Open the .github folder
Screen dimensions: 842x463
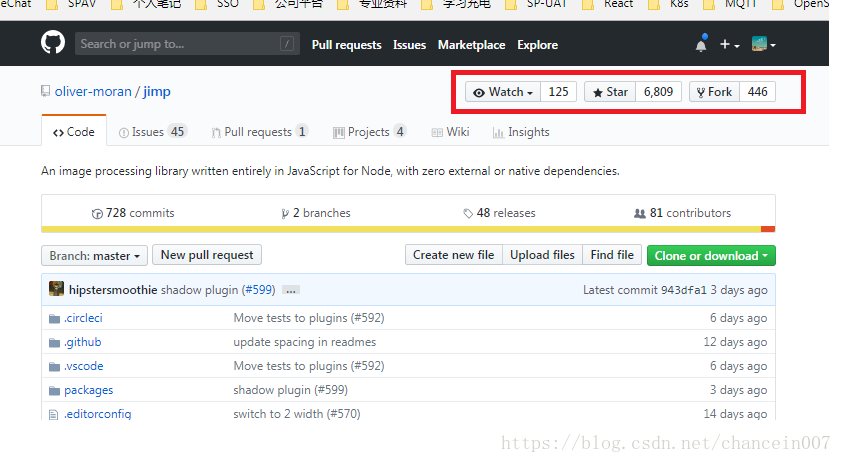click(83, 342)
